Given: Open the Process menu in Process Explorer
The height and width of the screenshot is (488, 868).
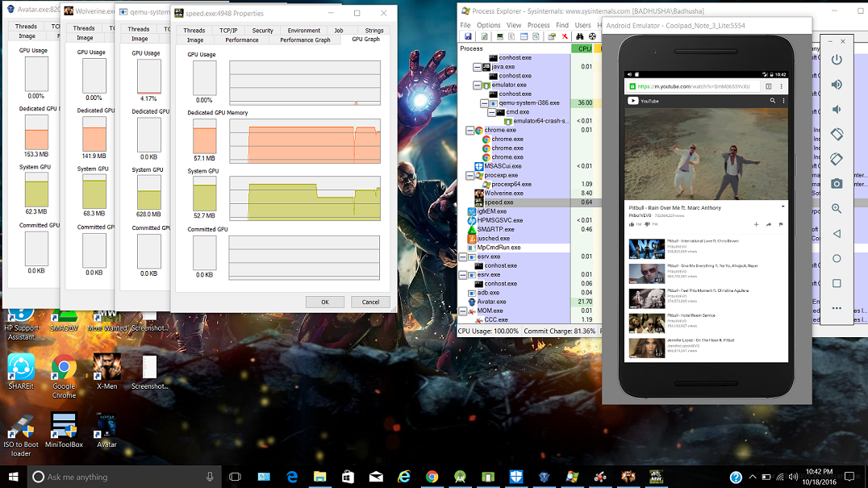Looking at the screenshot, I should (538, 26).
